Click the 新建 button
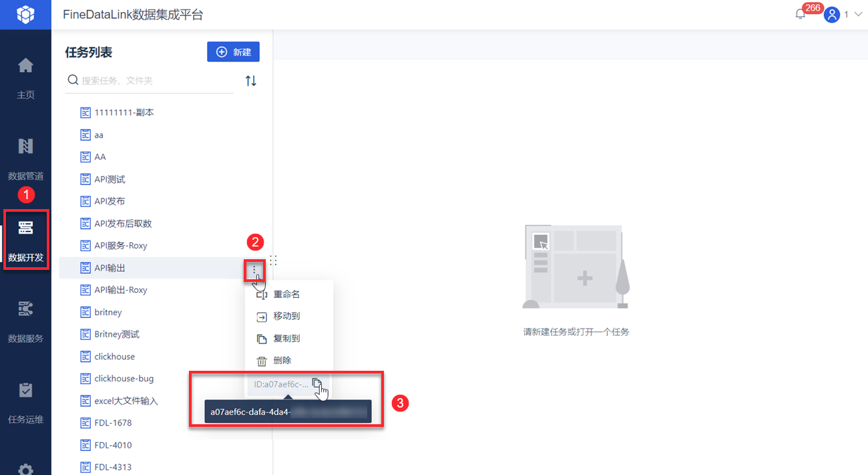The width and height of the screenshot is (868, 475). coord(233,52)
